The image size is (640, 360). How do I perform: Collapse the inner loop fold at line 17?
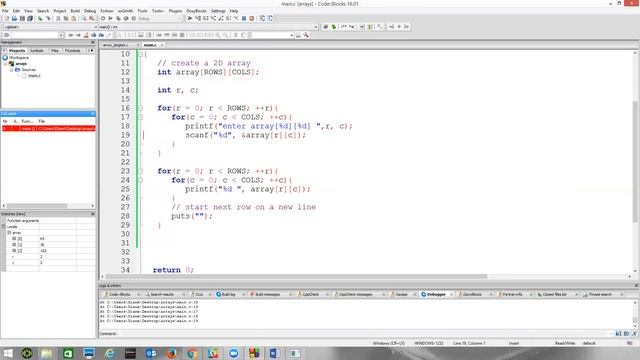click(140, 117)
